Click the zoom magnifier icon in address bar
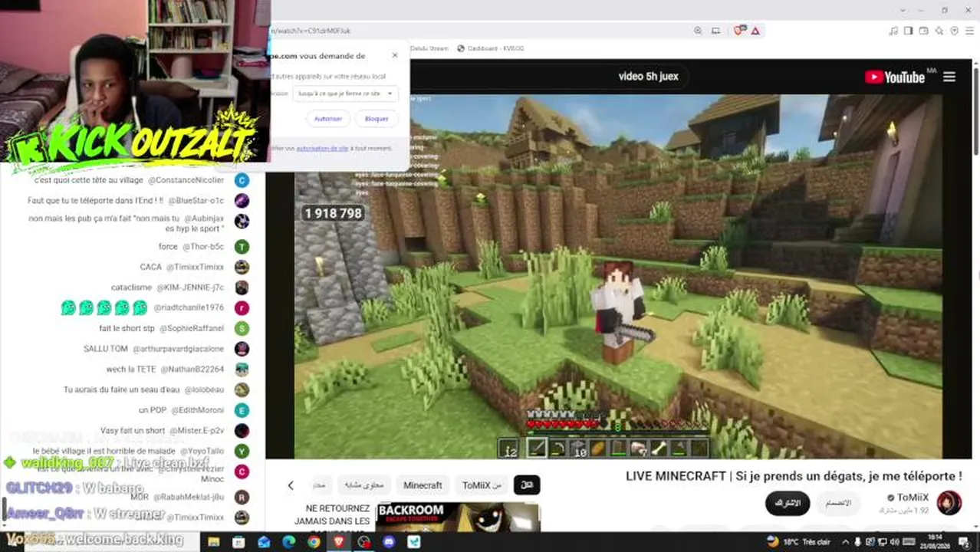 coord(698,31)
